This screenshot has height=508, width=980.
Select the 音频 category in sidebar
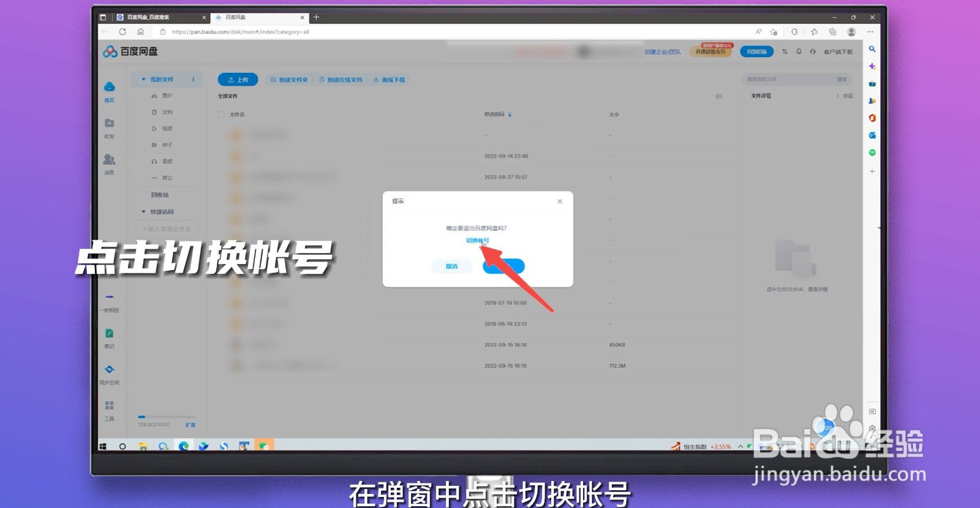(x=162, y=161)
